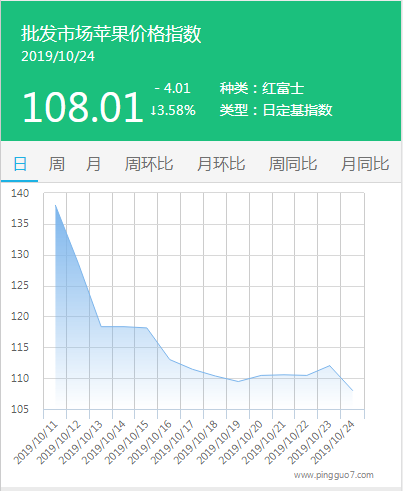Click the chart data point at 2019/10/23
Screen dimensions: 403x491
tap(330, 366)
